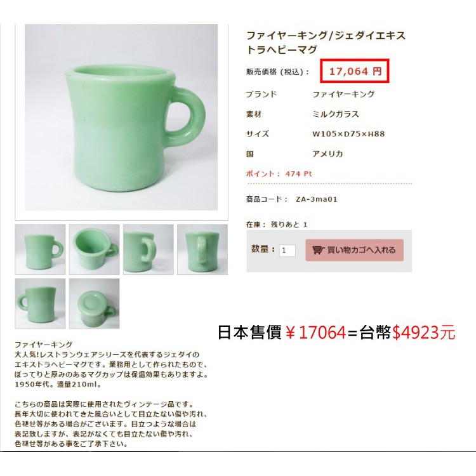Click the 数量 quantity input field
Image resolution: width=476 pixels, height=476 pixels.
(x=287, y=251)
